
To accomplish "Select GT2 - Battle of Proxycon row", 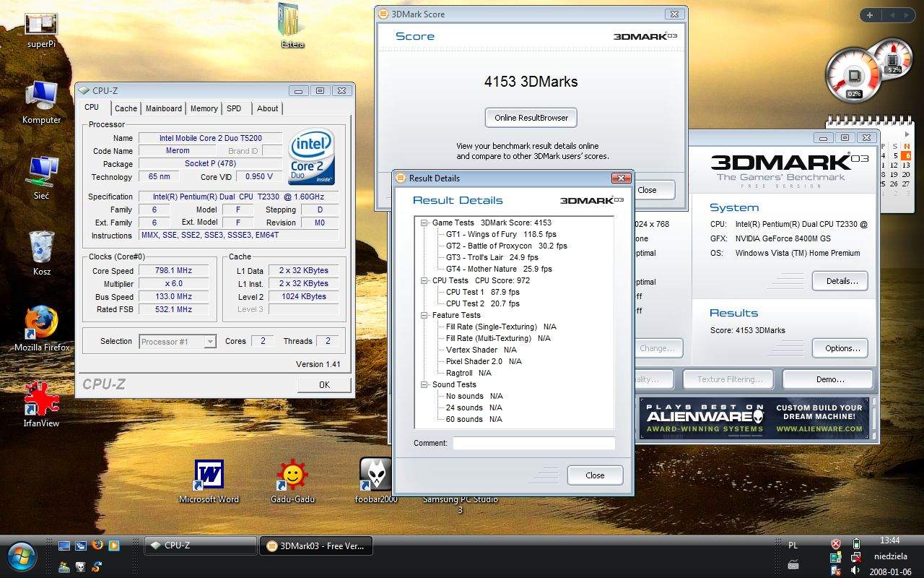I will point(507,246).
